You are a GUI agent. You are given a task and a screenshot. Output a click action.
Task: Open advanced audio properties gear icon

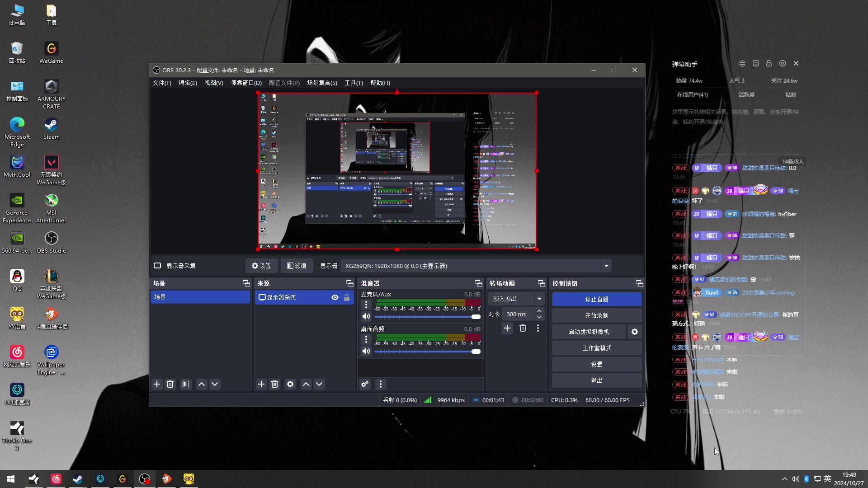tap(365, 384)
